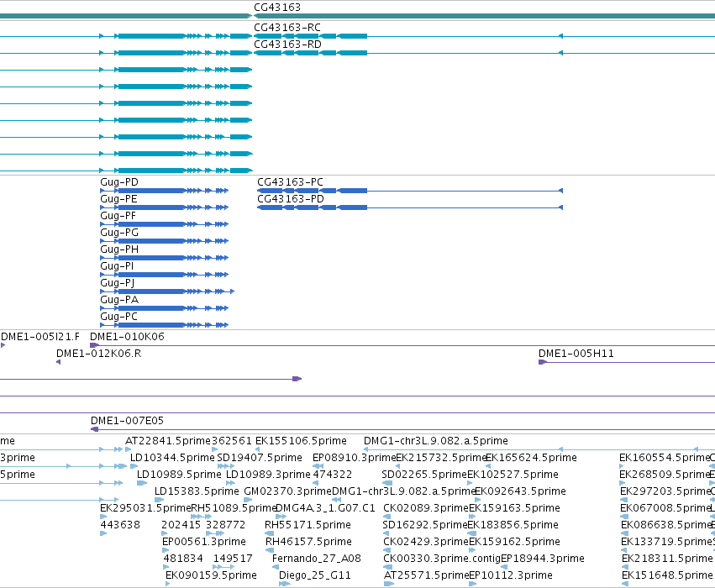Open EST RH46157.5prime

[x=308, y=542]
